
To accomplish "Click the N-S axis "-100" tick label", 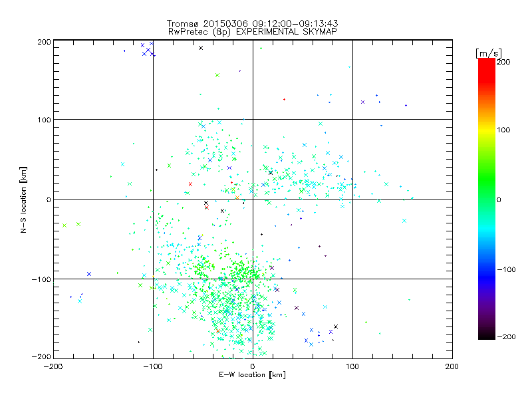I will click(x=41, y=279).
